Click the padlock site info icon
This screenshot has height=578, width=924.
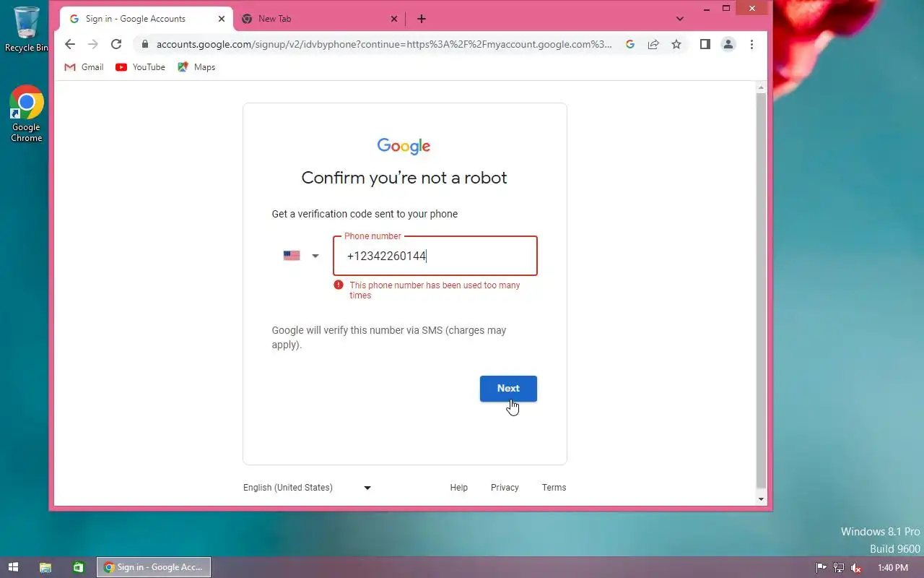pos(145,44)
